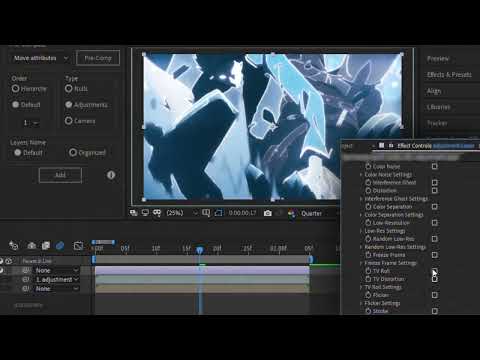Click the frame blending icon in timeline
480x360 pixels.
pos(46,246)
